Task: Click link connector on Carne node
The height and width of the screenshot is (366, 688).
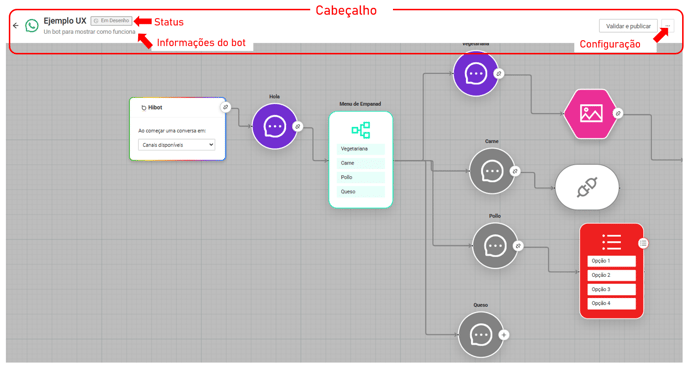Action: tap(515, 171)
